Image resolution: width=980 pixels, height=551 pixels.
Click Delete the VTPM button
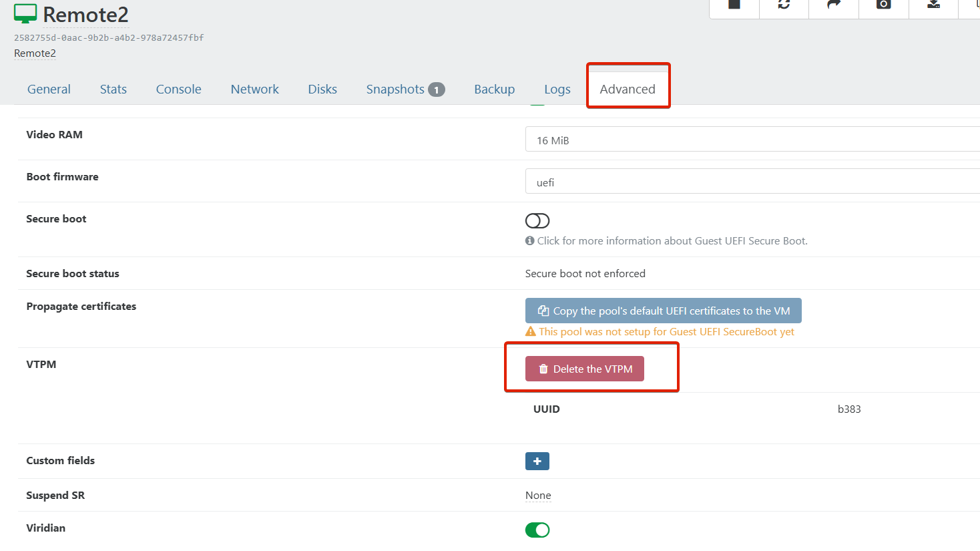585,369
